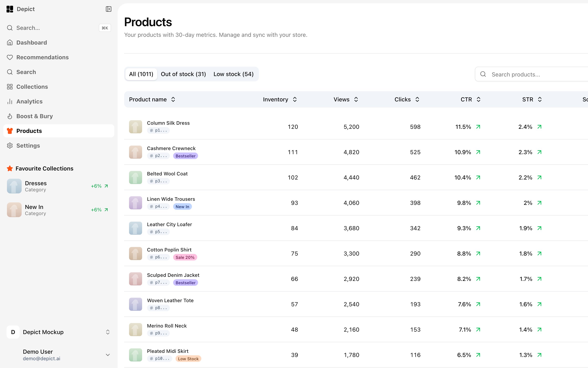Click the ⌘K shortcut badge
Viewport: 588px width, 368px height.
(105, 28)
